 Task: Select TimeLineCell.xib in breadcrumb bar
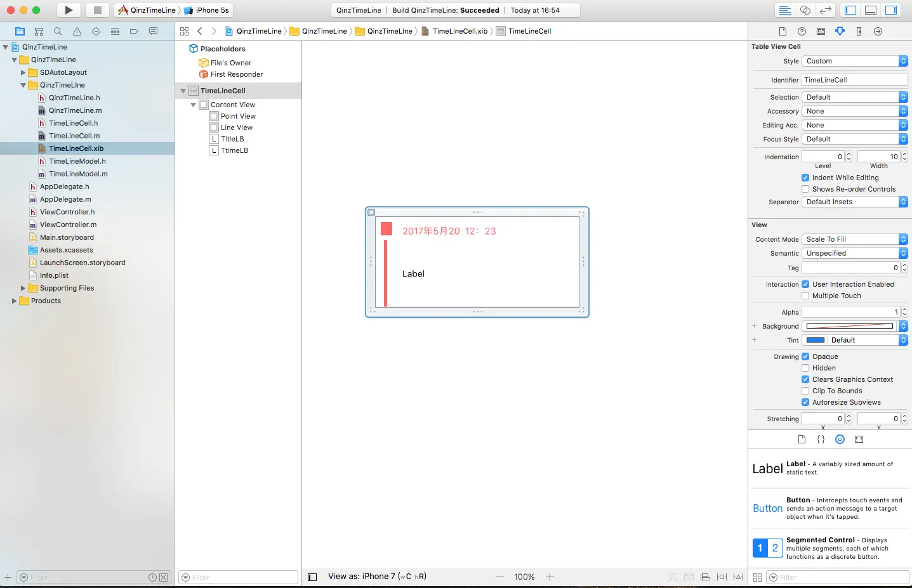pos(454,31)
